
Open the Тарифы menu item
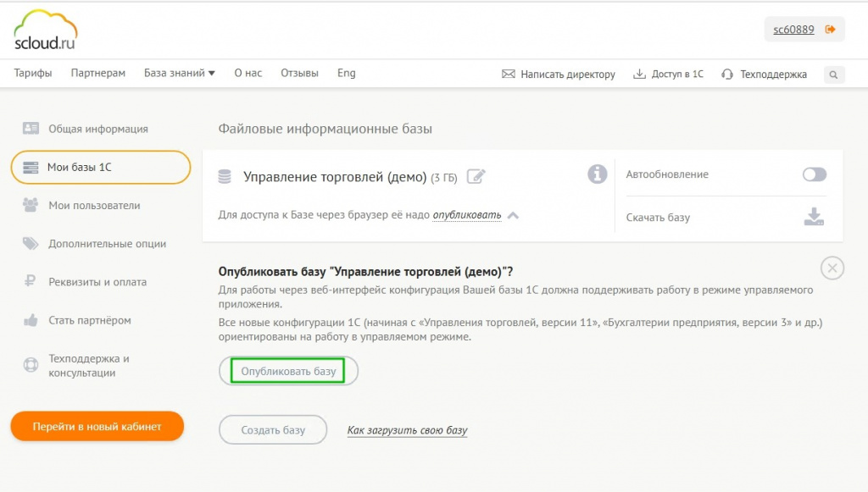coord(33,73)
